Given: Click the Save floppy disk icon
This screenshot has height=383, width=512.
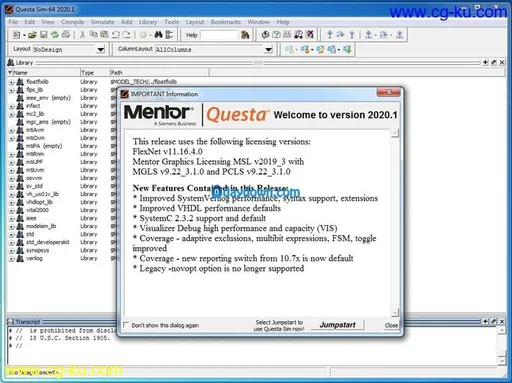Looking at the screenshot, I should 44,35.
